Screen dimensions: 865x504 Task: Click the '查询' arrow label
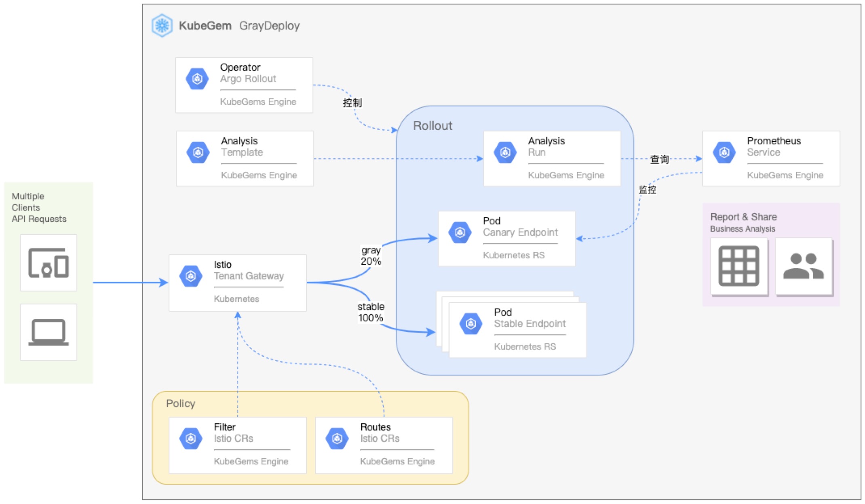[660, 159]
